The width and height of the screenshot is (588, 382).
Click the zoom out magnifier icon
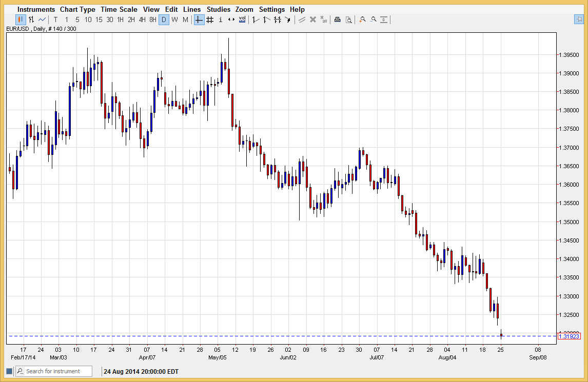pyautogui.click(x=374, y=20)
